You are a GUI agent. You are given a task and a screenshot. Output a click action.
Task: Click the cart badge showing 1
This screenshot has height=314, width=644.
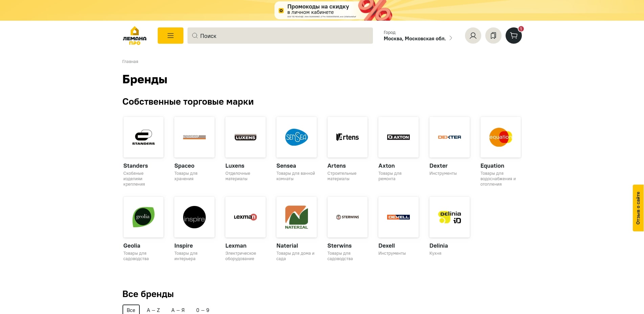coord(521,29)
